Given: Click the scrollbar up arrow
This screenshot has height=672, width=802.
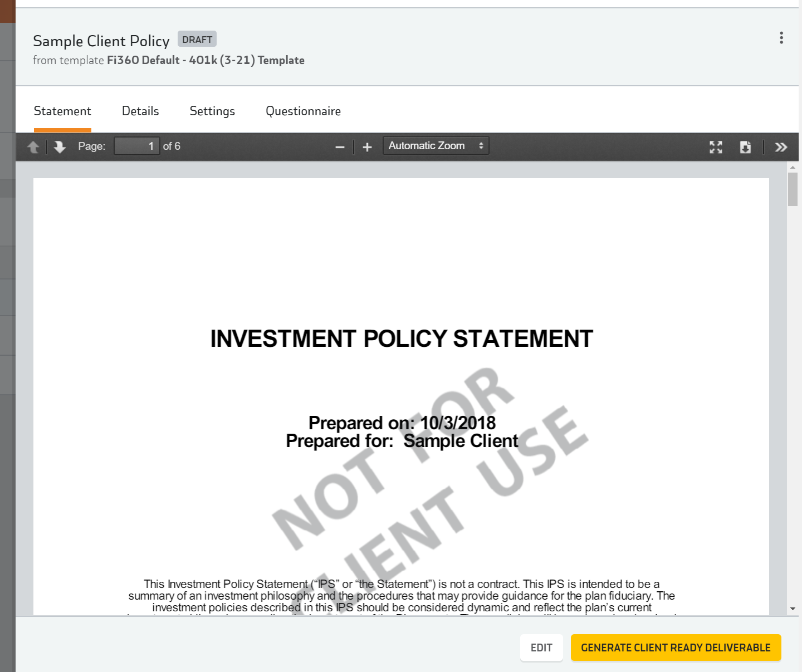Looking at the screenshot, I should click(793, 167).
